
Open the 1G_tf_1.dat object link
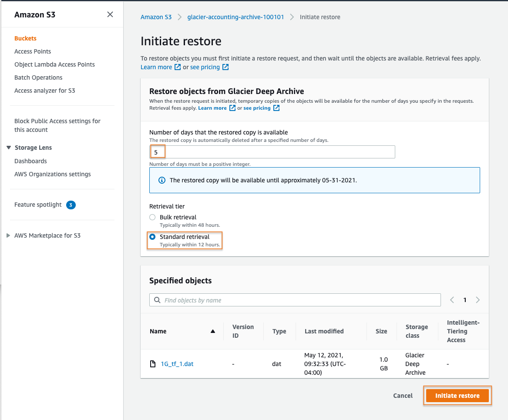(177, 364)
